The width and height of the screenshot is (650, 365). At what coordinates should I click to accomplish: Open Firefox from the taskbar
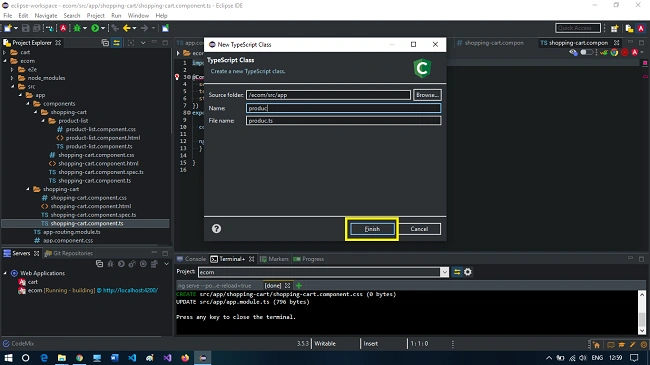coord(185,358)
